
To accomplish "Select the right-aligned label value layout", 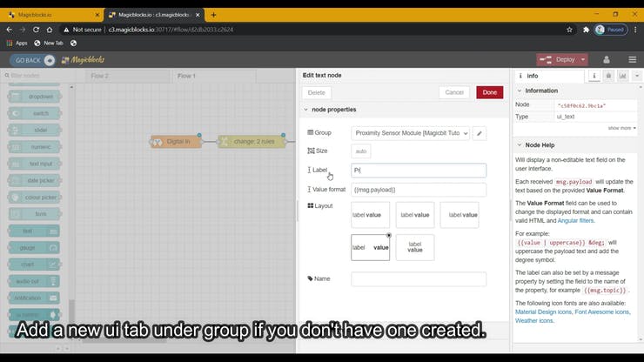I will [x=460, y=215].
